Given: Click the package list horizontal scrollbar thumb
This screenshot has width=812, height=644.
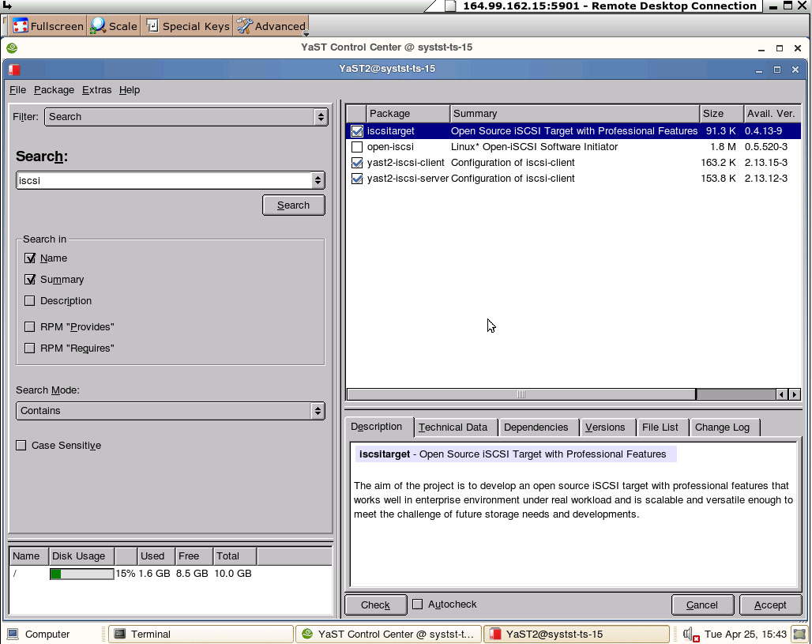Looking at the screenshot, I should (521, 394).
